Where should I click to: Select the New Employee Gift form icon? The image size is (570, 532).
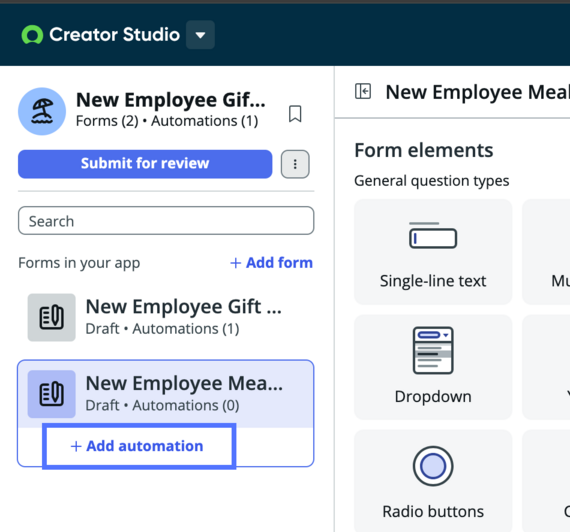tap(52, 317)
